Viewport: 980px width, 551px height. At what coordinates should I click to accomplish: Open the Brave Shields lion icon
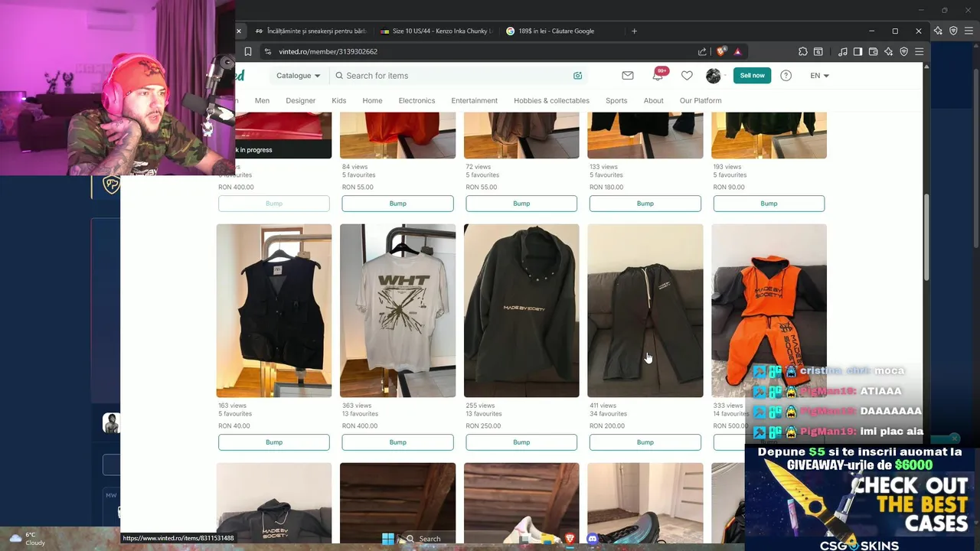(x=721, y=51)
